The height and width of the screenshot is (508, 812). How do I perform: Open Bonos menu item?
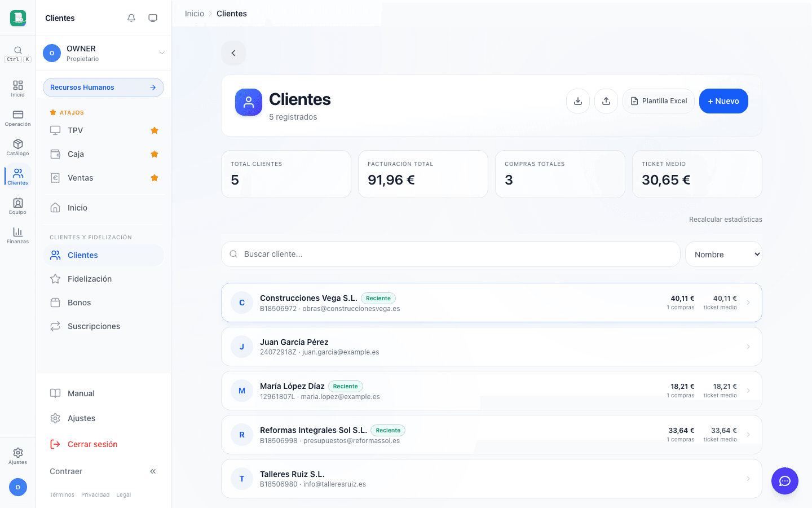(x=104, y=303)
